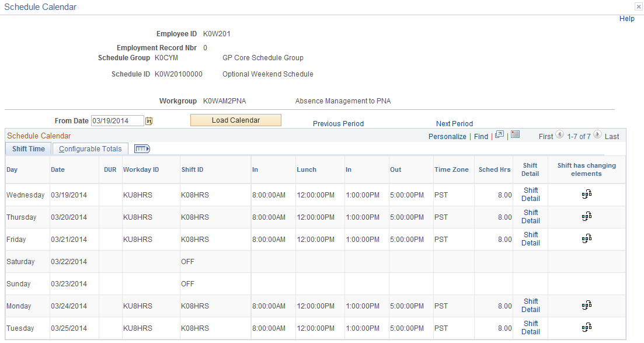Click the Last navigation text
Screen dimensions: 644x343
point(611,137)
